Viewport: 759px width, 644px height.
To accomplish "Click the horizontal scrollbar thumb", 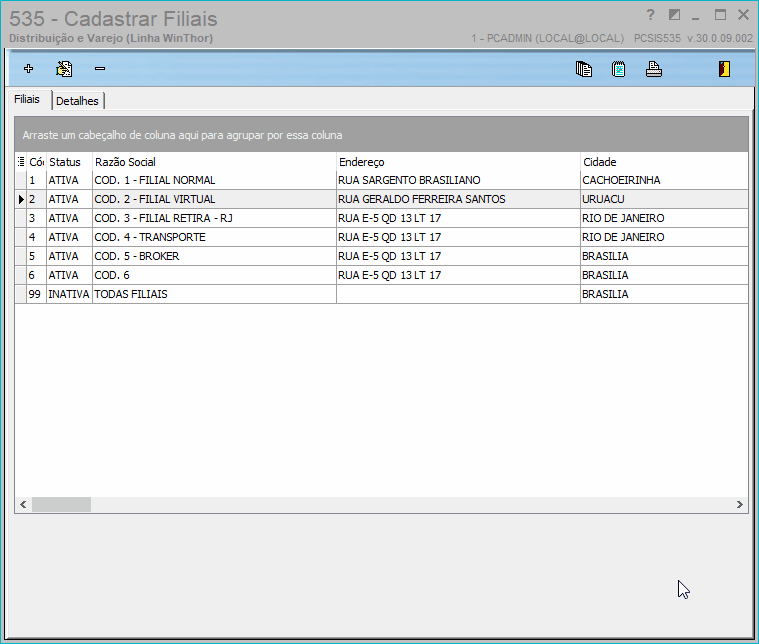I will click(61, 505).
